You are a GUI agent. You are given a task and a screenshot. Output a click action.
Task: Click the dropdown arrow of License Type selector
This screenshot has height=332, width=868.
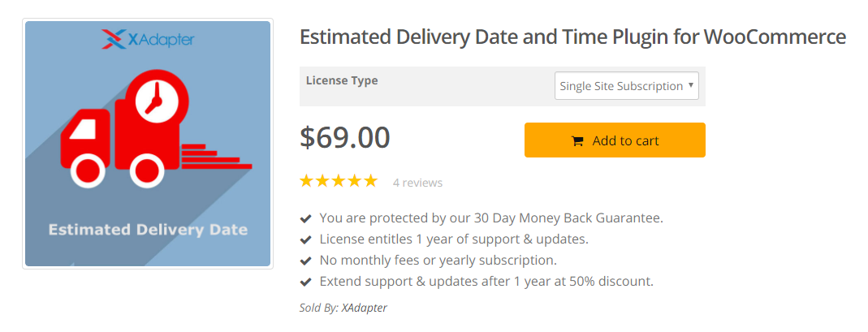pyautogui.click(x=691, y=85)
